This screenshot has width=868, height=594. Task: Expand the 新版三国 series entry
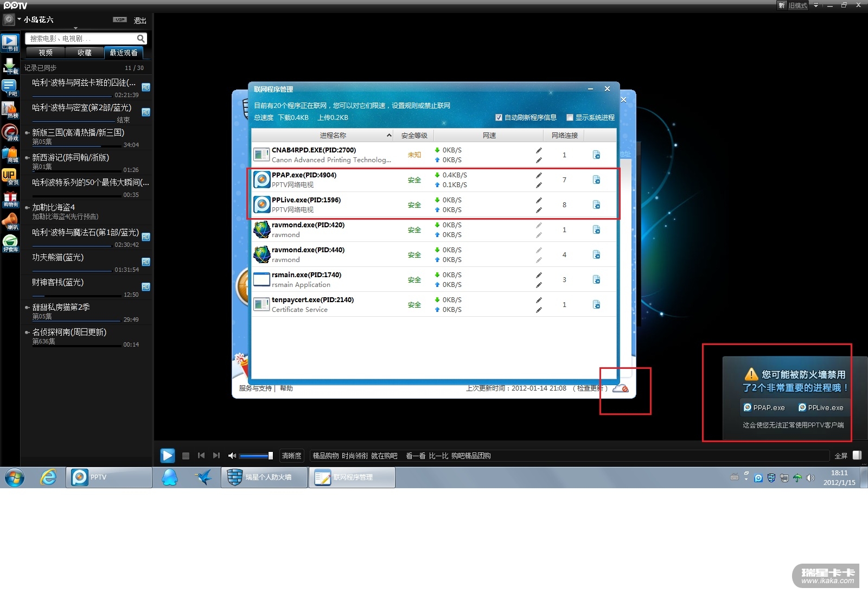coord(27,132)
